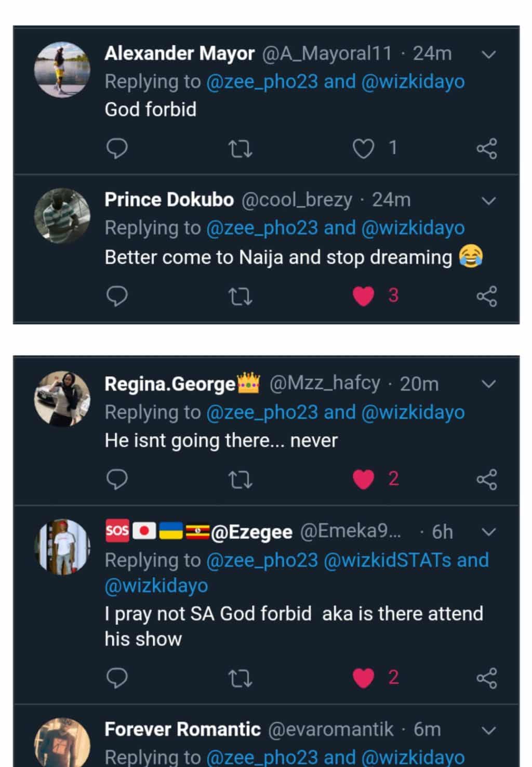The height and width of the screenshot is (767, 532).
Task: Reply to Prince Dokubo's tweet
Action: (x=117, y=296)
